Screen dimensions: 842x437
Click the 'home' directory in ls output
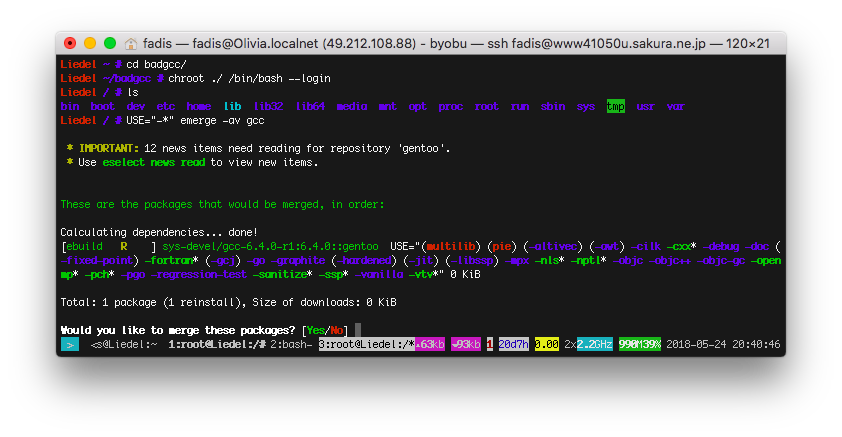click(198, 106)
